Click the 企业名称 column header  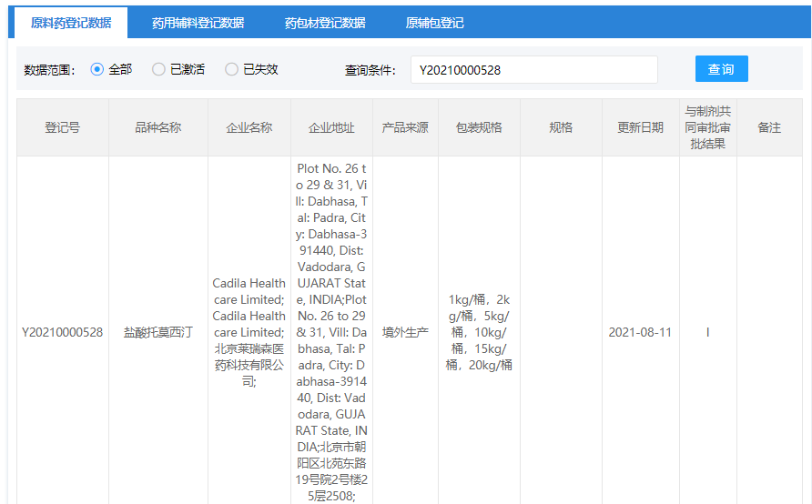pyautogui.click(x=249, y=127)
